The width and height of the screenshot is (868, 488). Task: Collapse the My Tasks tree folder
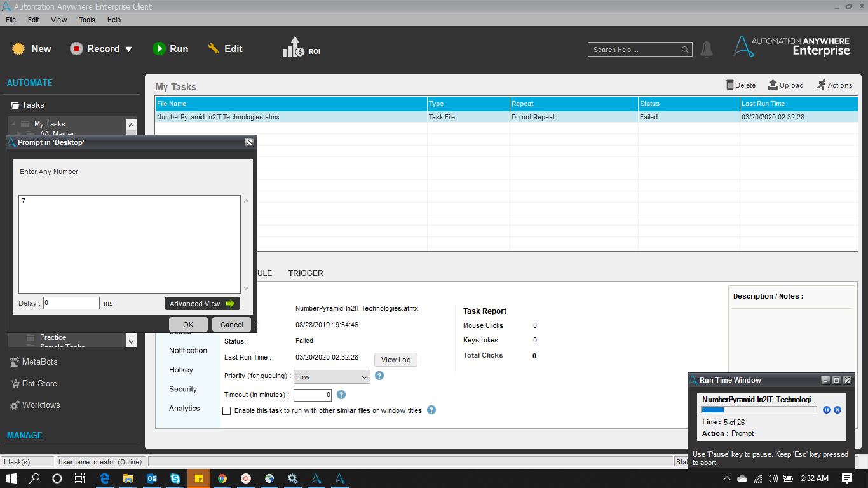[x=13, y=124]
